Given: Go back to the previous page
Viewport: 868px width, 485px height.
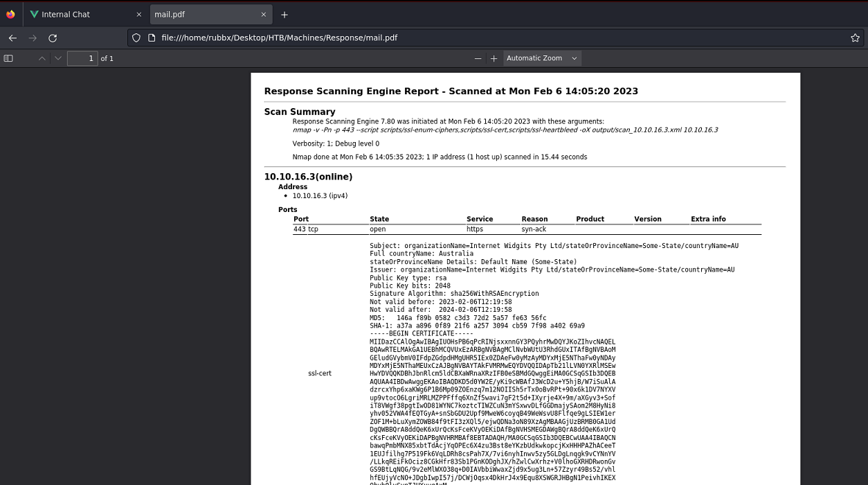Looking at the screenshot, I should pos(12,38).
